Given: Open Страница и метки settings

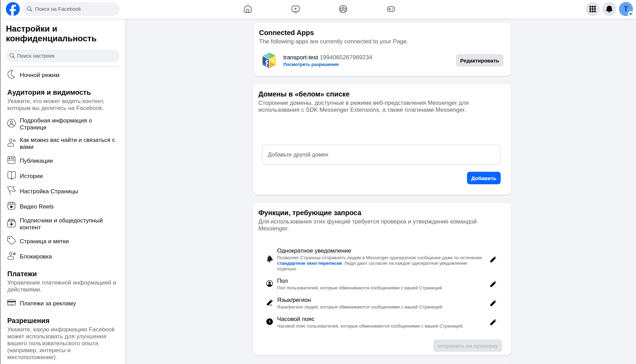Looking at the screenshot, I should [x=63, y=241].
